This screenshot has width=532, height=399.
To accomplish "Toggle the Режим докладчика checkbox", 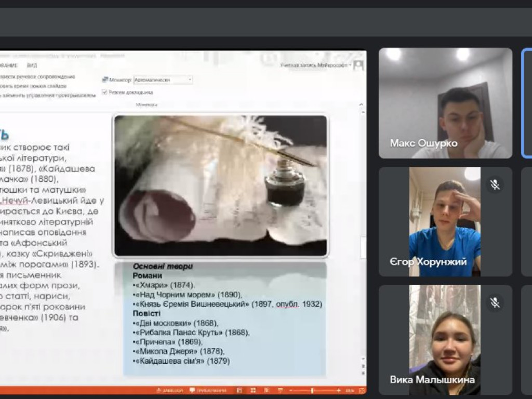I will tap(105, 92).
